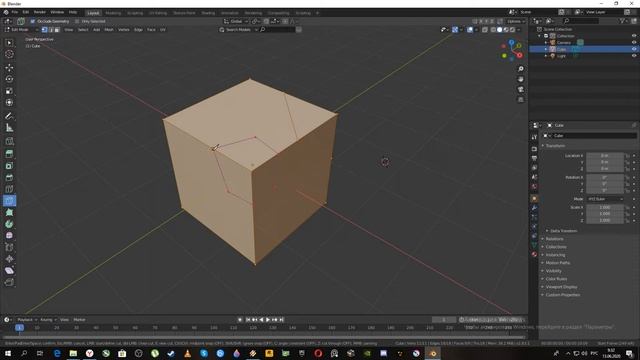Select the Rip Region tool
The height and width of the screenshot is (360, 640).
point(9,282)
